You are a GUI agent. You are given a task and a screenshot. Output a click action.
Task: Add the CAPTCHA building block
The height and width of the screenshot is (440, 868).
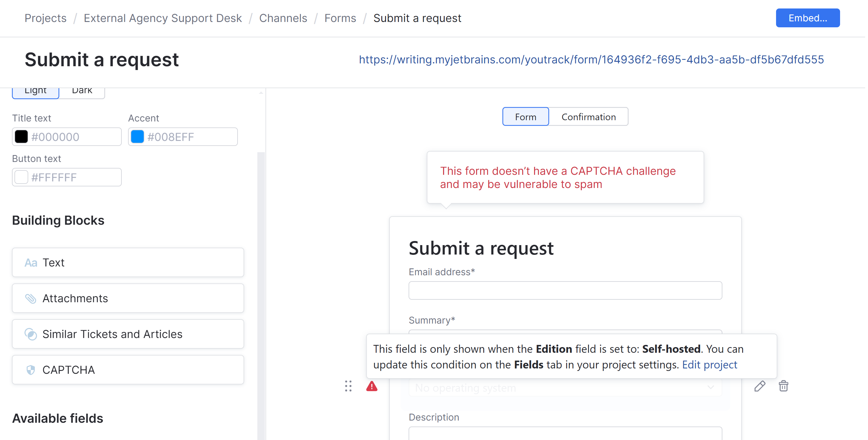tap(128, 370)
